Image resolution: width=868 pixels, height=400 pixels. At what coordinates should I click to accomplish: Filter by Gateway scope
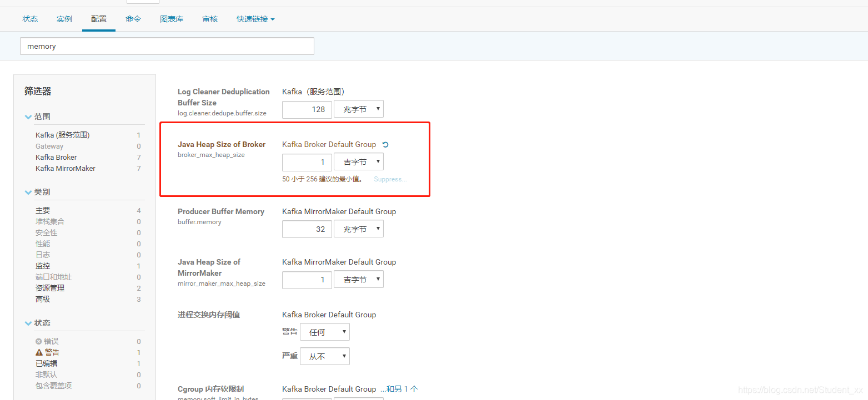point(49,146)
